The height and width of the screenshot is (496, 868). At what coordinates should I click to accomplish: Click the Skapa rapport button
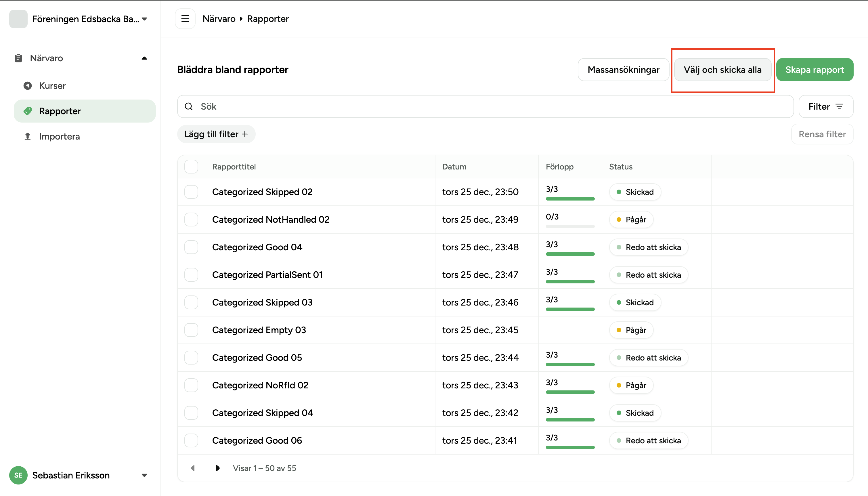click(815, 70)
